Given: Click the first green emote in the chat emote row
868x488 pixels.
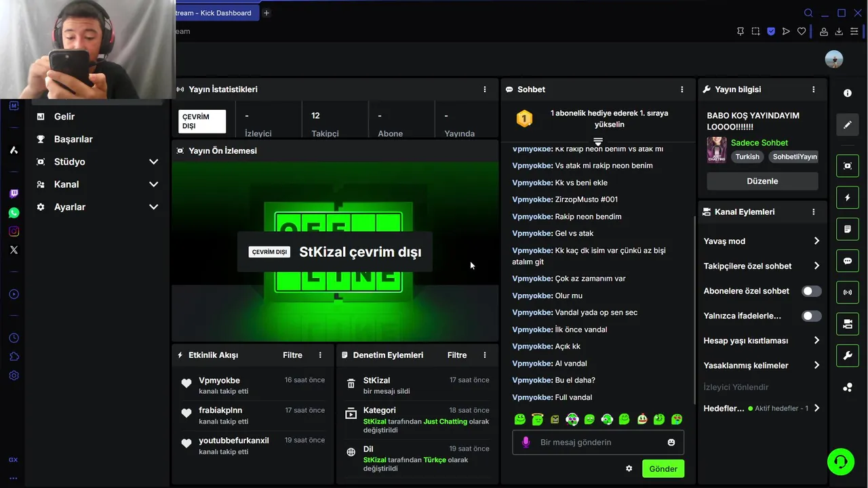Looking at the screenshot, I should [x=520, y=420].
